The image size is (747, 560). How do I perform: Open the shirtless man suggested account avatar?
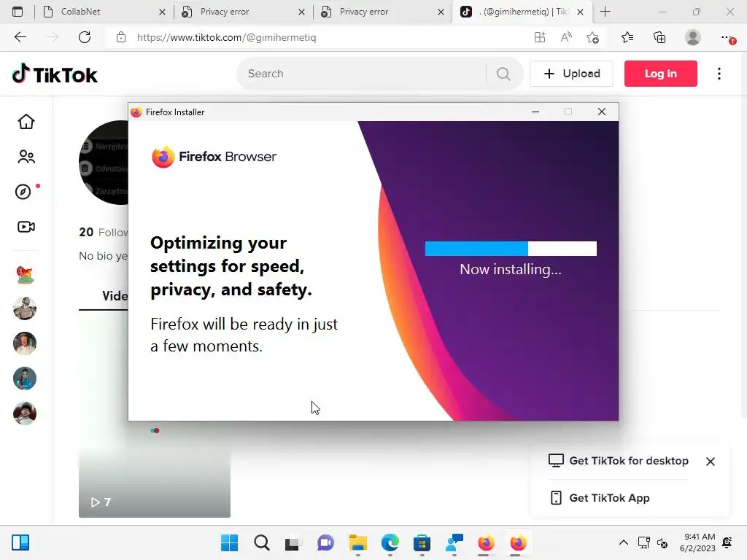coord(25,308)
